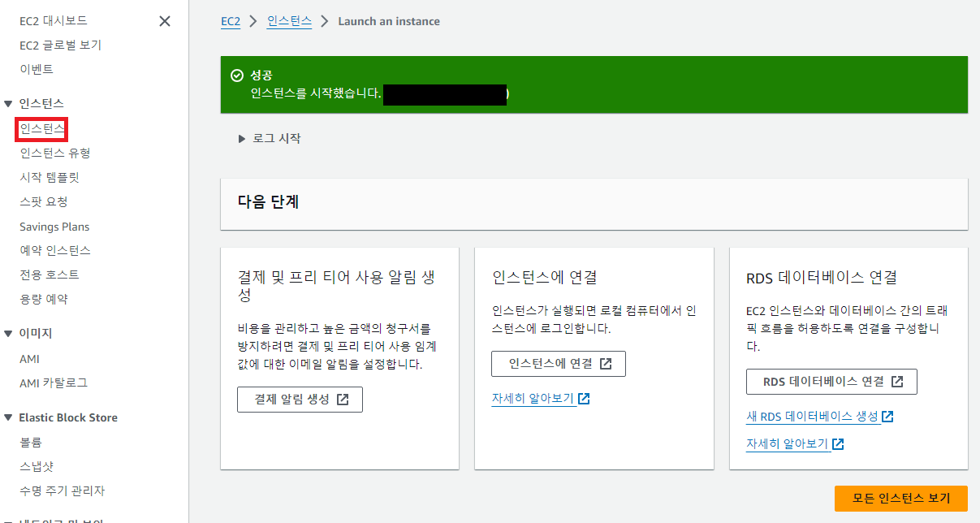The width and height of the screenshot is (980, 523).
Task: Collapse the 인스턴스 section in sidebar
Action: 9,103
